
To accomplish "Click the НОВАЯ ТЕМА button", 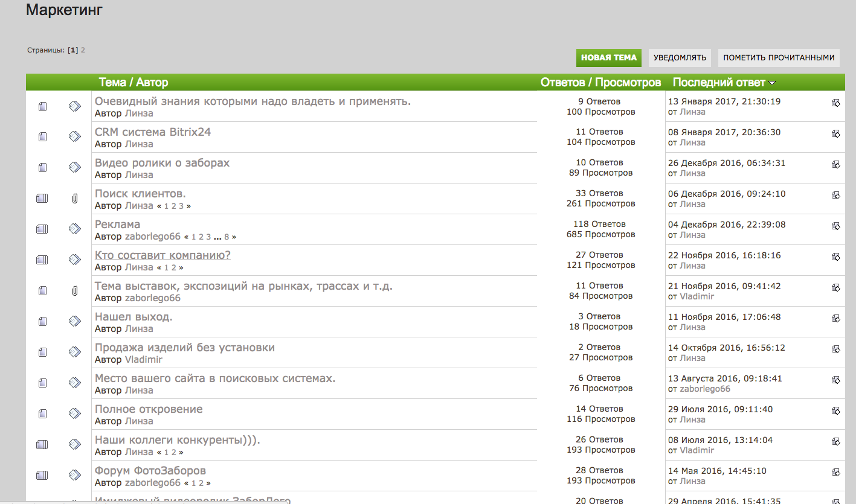I will coord(608,58).
